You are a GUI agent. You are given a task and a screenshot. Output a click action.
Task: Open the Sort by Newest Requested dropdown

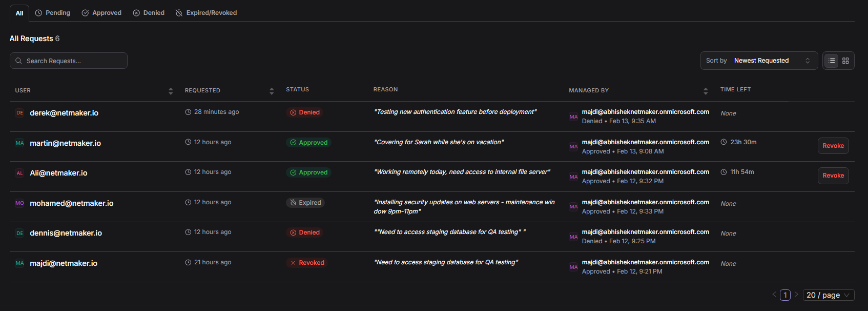pos(758,61)
